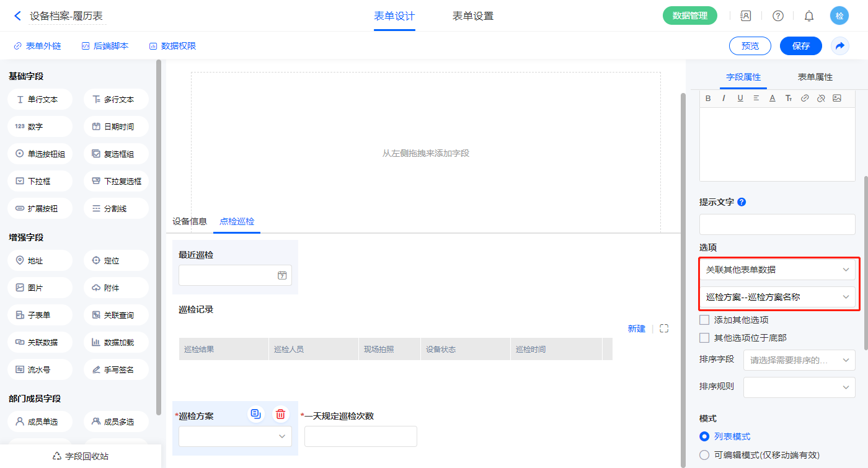This screenshot has height=468, width=868.
Task: Switch to the 表单设置 tab
Action: pyautogui.click(x=472, y=16)
